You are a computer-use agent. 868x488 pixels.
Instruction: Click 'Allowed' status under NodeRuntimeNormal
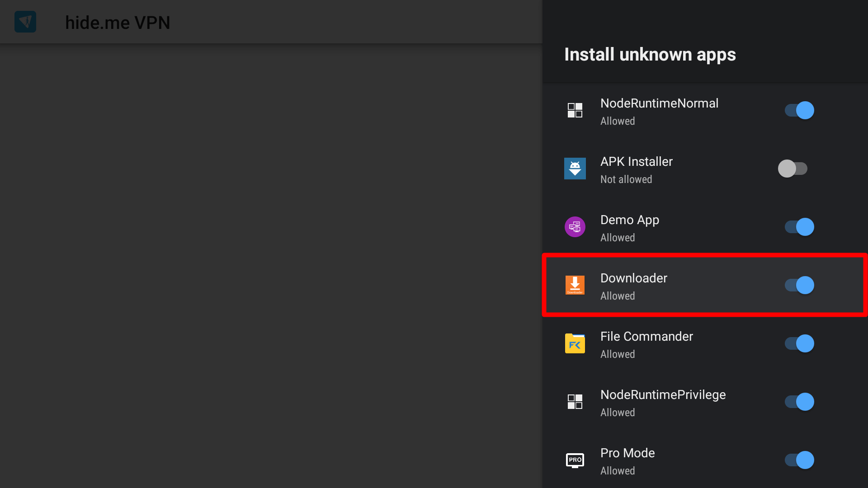[618, 121]
